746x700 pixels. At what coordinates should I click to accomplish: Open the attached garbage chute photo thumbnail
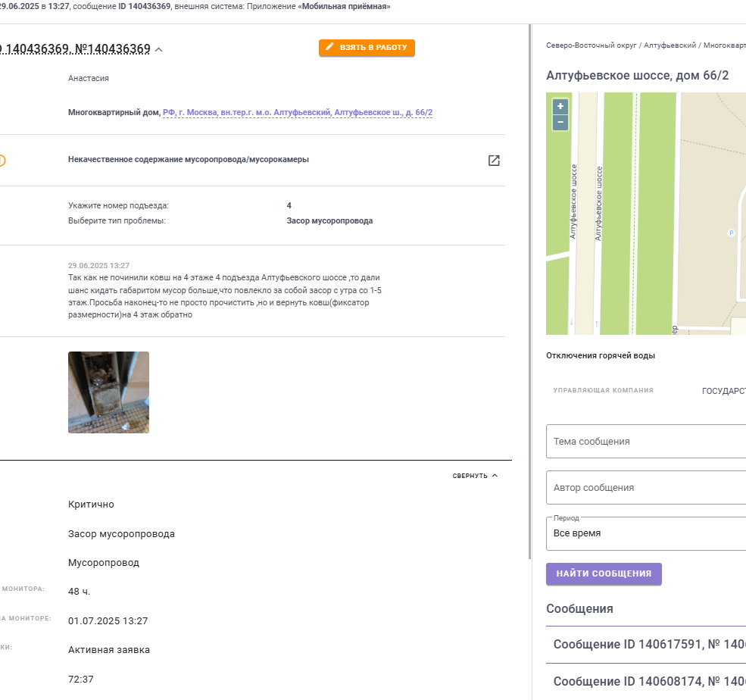(108, 392)
